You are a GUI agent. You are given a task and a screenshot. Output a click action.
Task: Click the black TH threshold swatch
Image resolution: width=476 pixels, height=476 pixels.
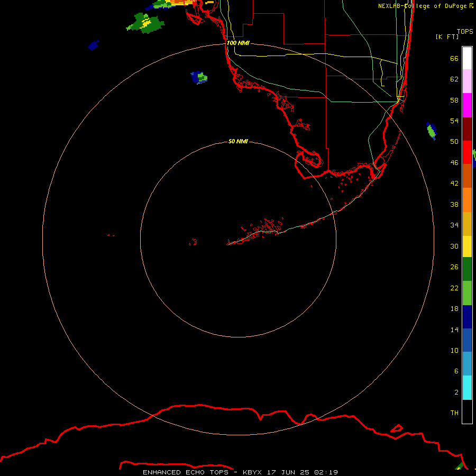pos(467,411)
